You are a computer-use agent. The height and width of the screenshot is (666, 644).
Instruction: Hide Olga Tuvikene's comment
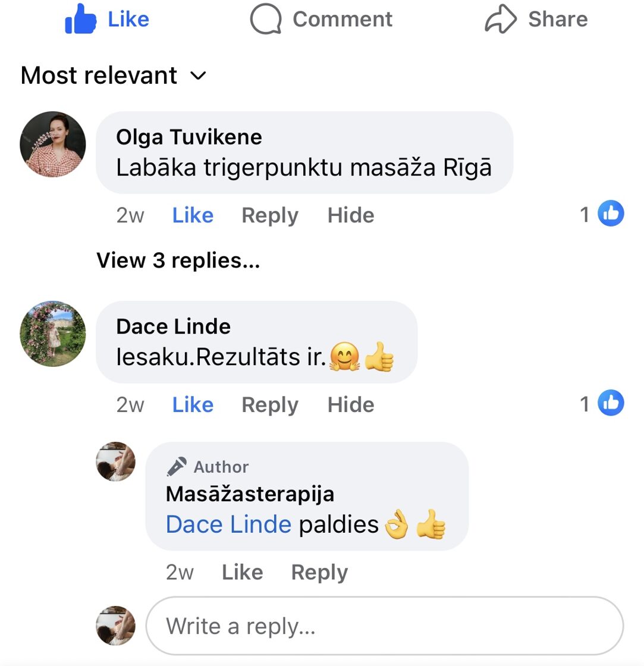(351, 215)
